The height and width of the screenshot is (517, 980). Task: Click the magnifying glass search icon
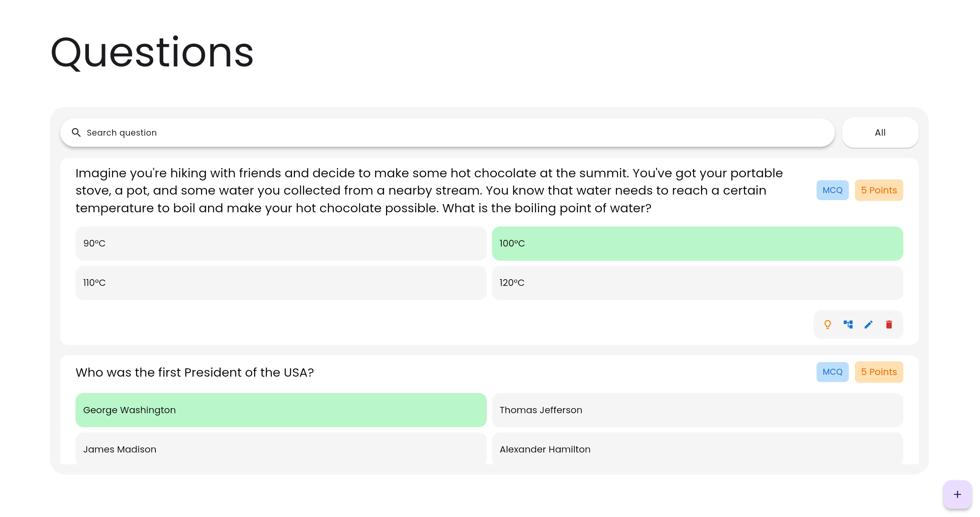click(x=76, y=132)
